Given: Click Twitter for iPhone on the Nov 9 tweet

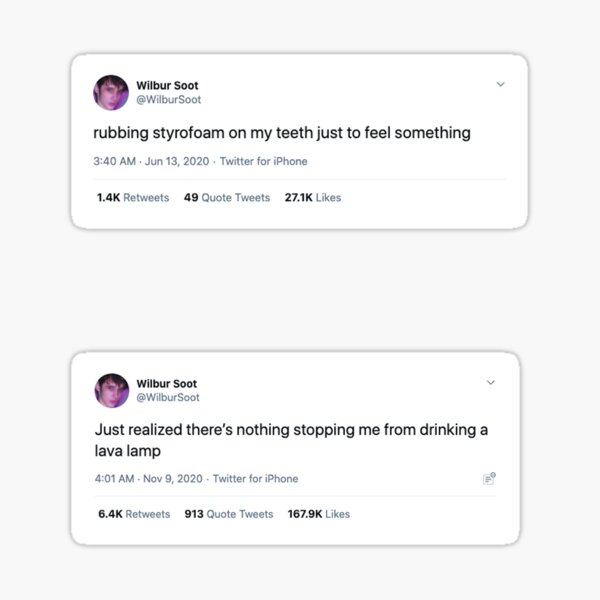Looking at the screenshot, I should (x=256, y=478).
